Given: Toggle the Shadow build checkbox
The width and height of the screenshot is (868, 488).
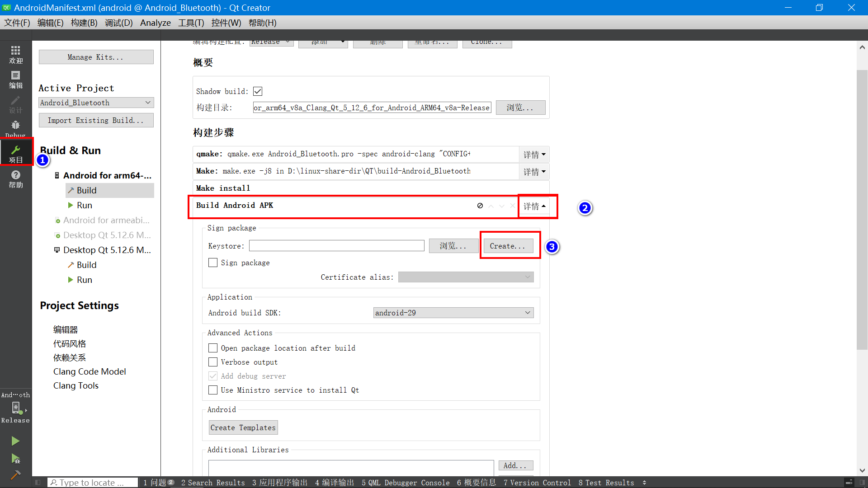Looking at the screenshot, I should (258, 91).
